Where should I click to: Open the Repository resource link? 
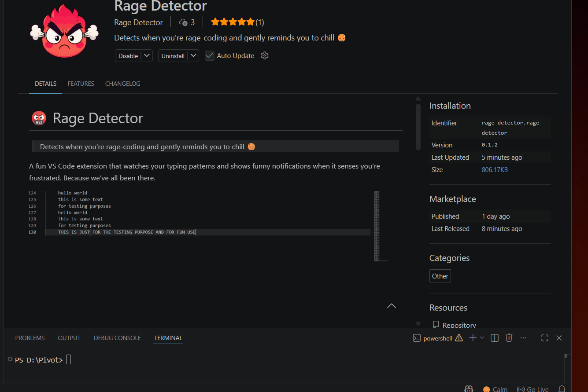[x=459, y=325]
